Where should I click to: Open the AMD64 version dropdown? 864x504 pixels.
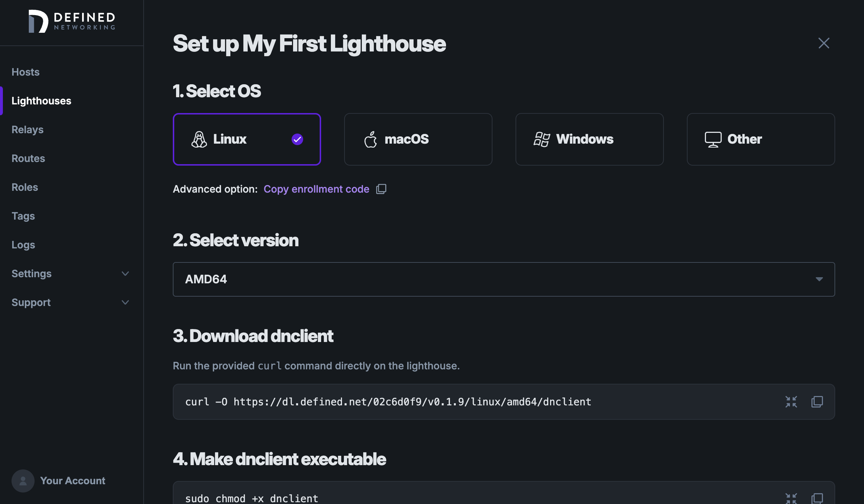pyautogui.click(x=820, y=279)
